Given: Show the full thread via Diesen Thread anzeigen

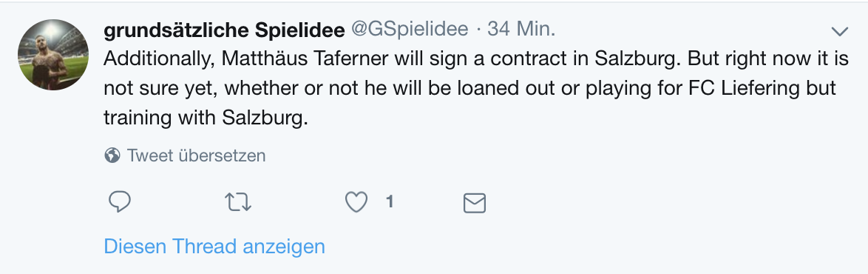Looking at the screenshot, I should [214, 247].
